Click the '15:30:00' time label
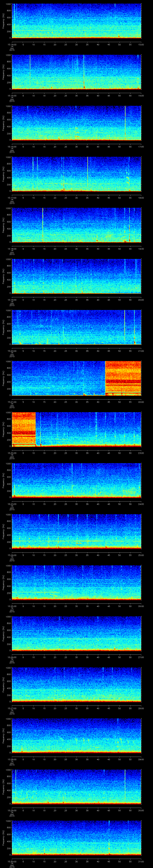The width and height of the screenshot is (153, 868). coord(12,861)
